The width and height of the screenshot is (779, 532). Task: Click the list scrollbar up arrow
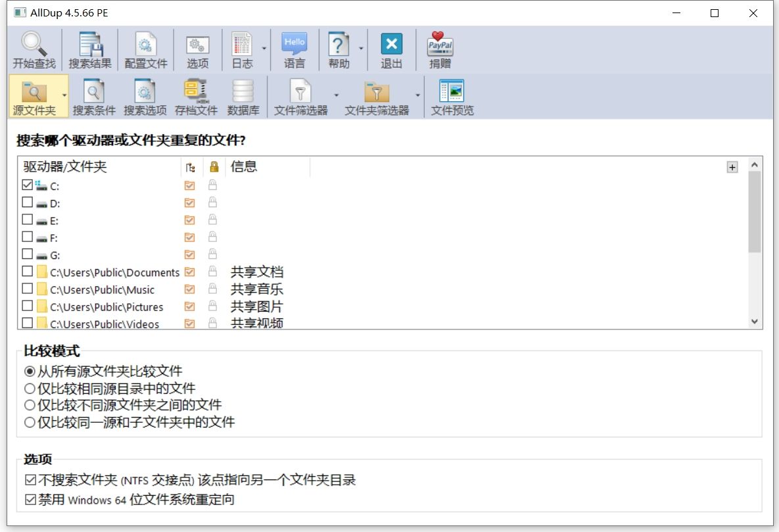pyautogui.click(x=754, y=164)
